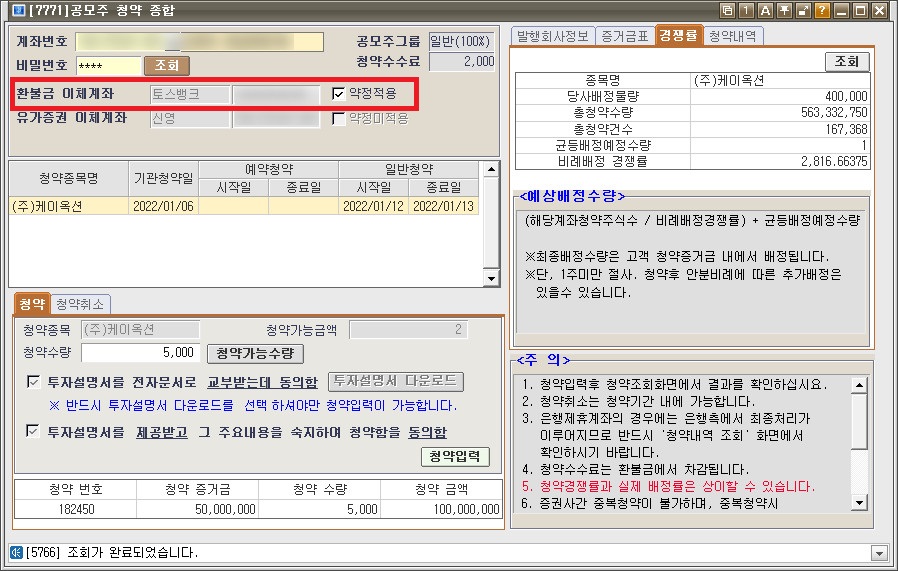This screenshot has width=898, height=571.
Task: Click 청약 금액 value 100,000,000
Action: tap(441, 509)
